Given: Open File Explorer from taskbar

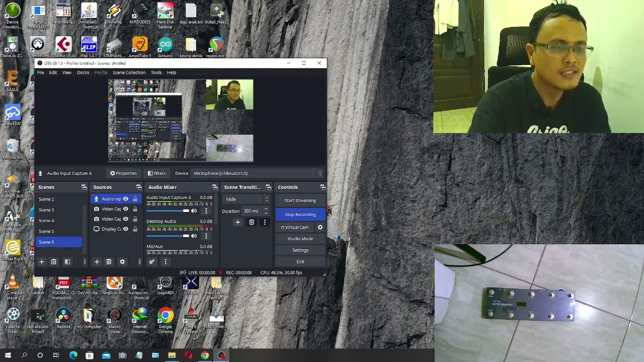Looking at the screenshot, I should pyautogui.click(x=172, y=355).
